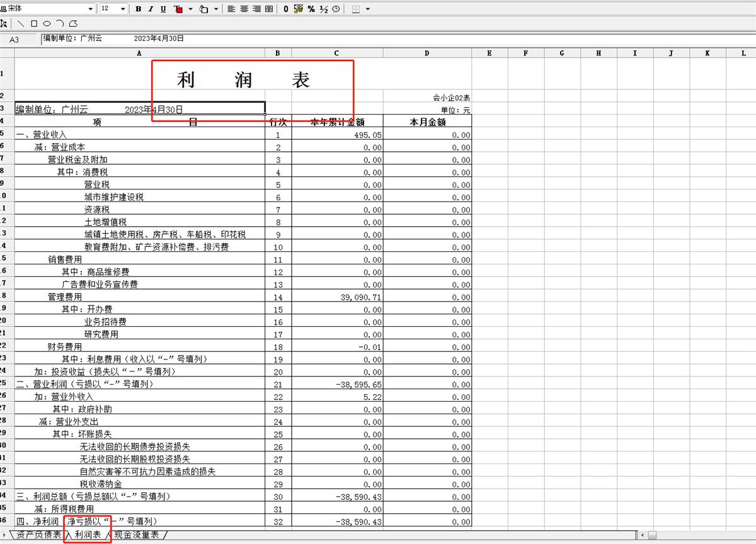
Task: Select the rectangle drawing tool
Action: pyautogui.click(x=34, y=23)
